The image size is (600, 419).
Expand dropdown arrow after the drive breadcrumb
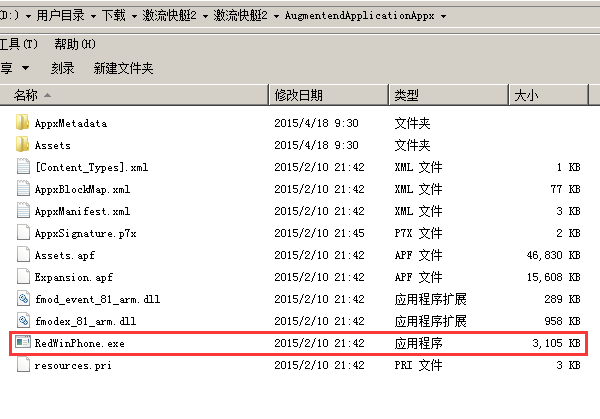pos(28,16)
